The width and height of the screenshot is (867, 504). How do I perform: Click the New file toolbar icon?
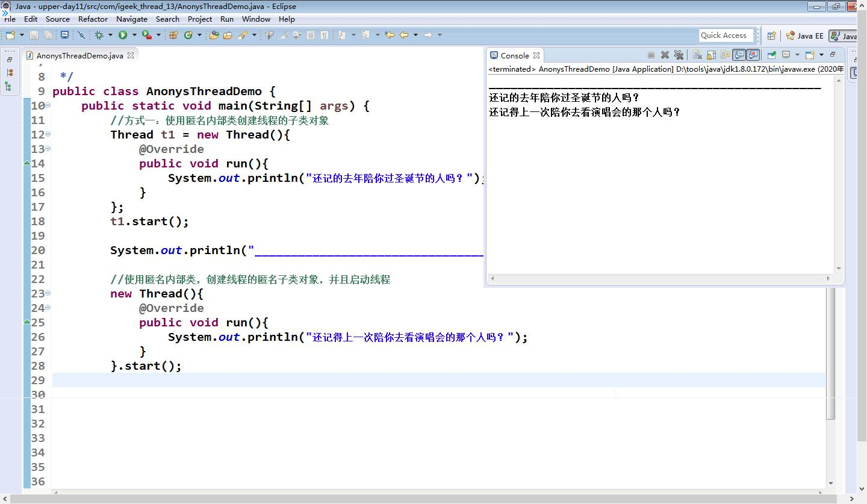[10, 35]
